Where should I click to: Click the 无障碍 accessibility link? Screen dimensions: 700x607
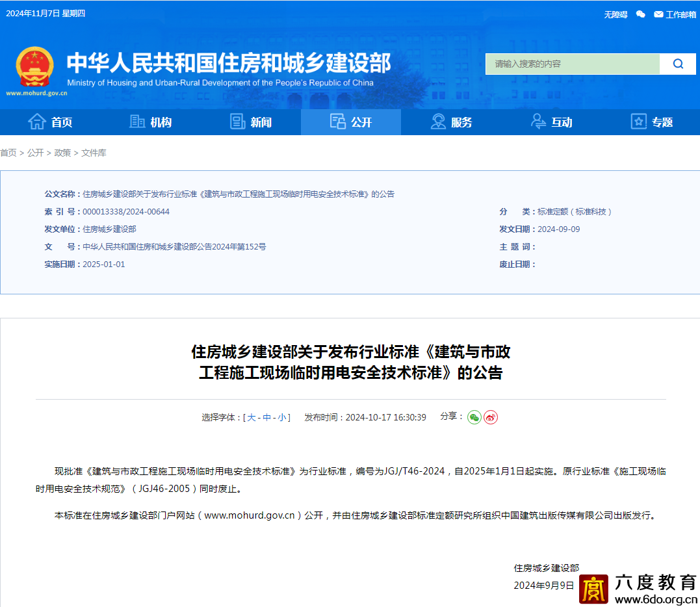[616, 14]
